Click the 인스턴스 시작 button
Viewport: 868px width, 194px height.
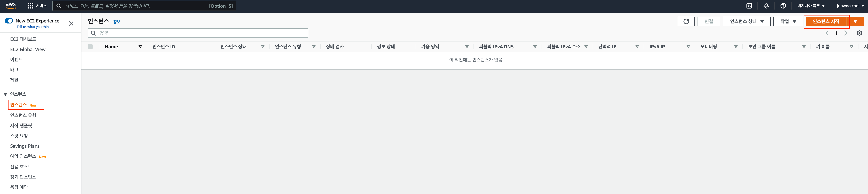point(826,21)
